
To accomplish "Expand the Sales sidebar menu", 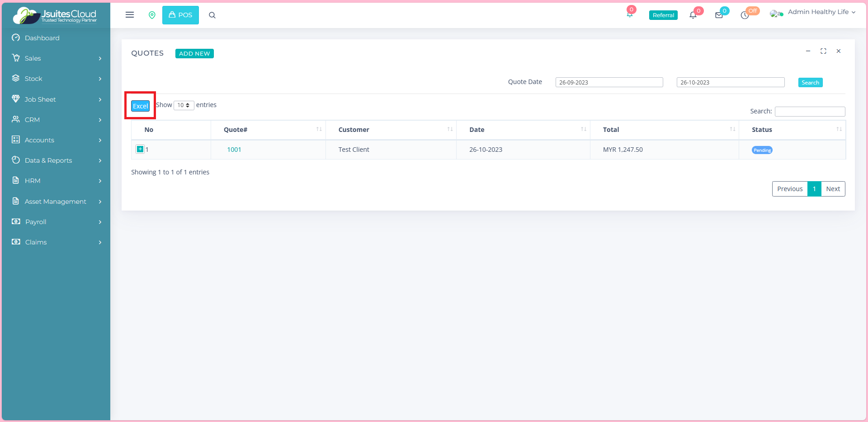I will click(56, 58).
